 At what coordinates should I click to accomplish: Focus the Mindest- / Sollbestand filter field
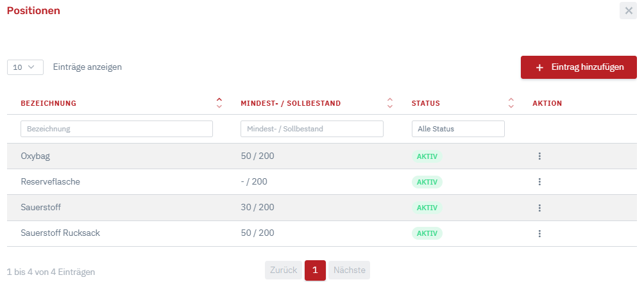[x=312, y=129]
